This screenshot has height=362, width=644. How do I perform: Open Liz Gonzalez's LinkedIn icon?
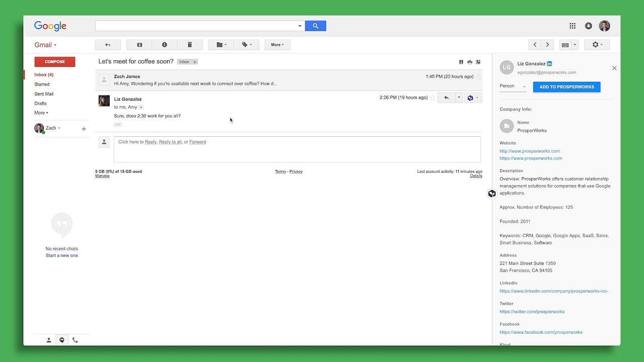[x=550, y=64]
